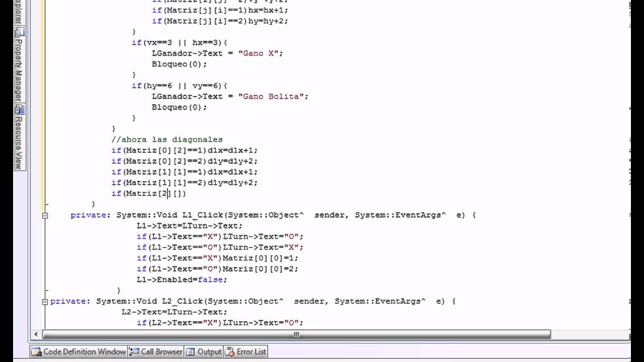Click the 'if(vx==3 || hx==3){' line

click(180, 43)
